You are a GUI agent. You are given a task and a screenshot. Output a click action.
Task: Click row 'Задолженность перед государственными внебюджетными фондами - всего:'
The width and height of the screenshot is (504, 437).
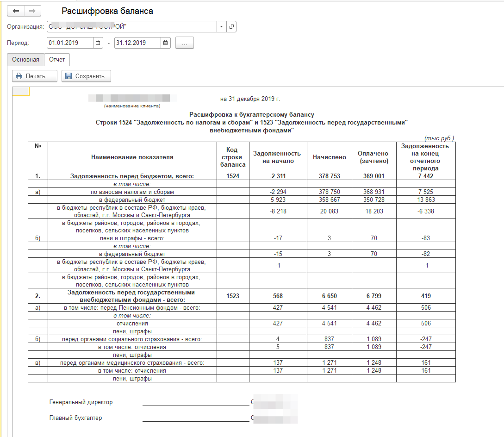132,296
